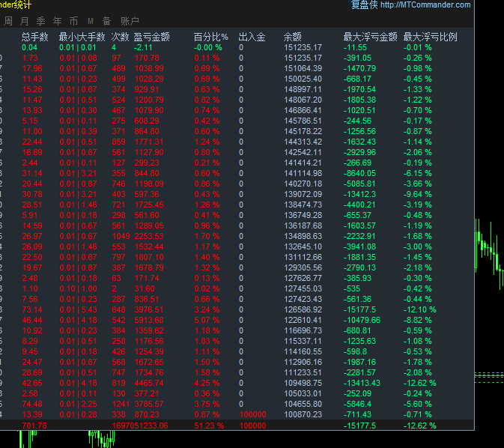The height and width of the screenshot is (448, 504).
Task: Click the 次数 column header
Action: point(120,37)
